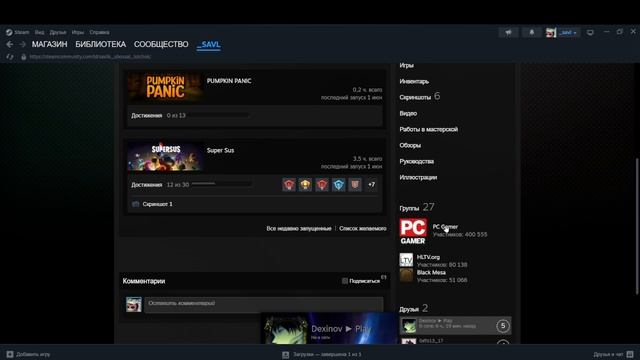Open Список желаемого link
The width and height of the screenshot is (640, 360).
[363, 229]
